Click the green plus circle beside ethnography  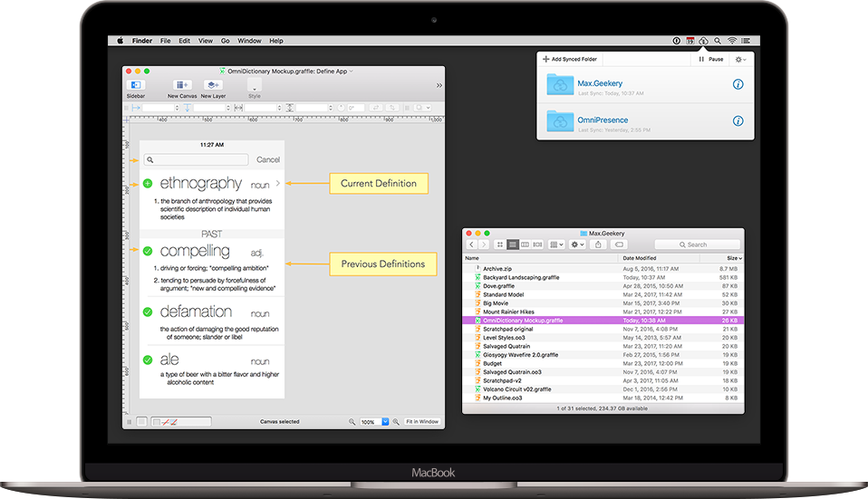(148, 183)
